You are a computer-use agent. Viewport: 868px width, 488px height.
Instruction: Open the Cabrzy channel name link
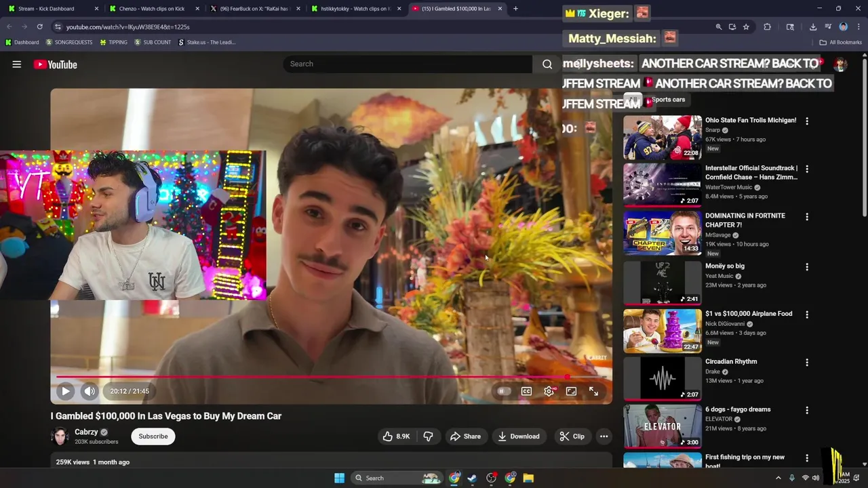coord(86,432)
